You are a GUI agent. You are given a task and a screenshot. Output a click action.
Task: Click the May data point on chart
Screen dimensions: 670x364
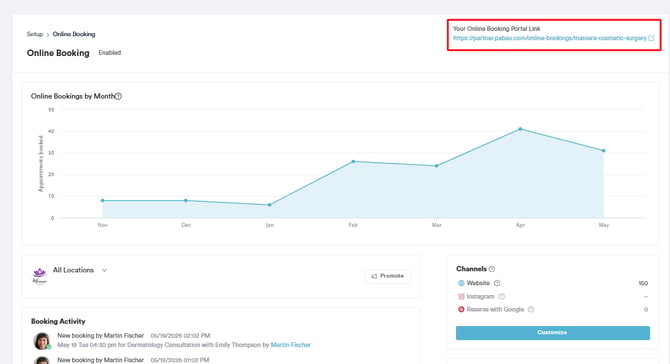tap(603, 150)
